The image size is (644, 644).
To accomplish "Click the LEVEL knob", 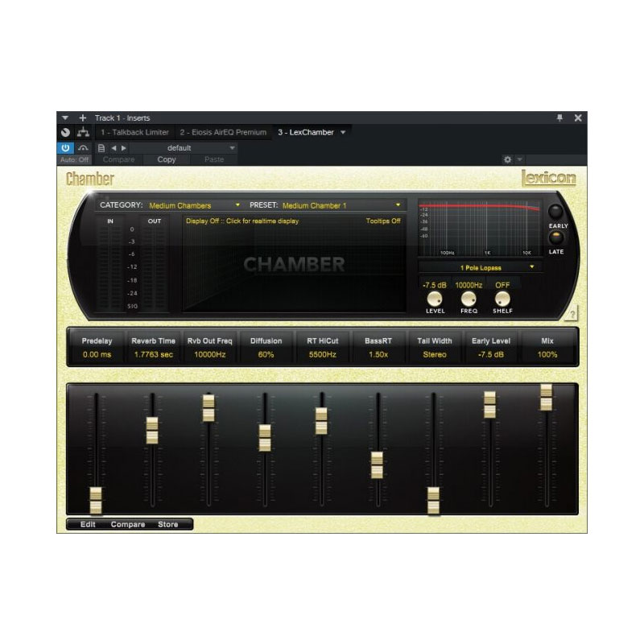I will (435, 299).
